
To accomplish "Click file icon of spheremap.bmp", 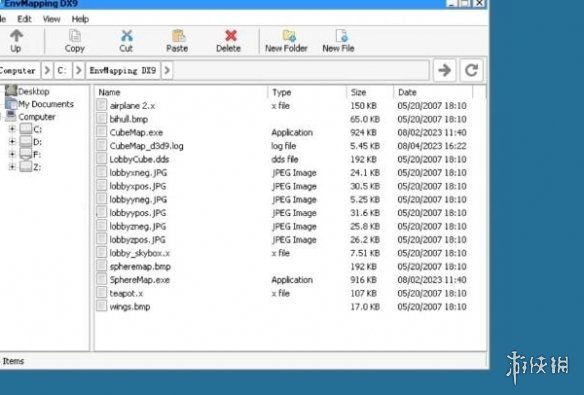I will coord(101,266).
